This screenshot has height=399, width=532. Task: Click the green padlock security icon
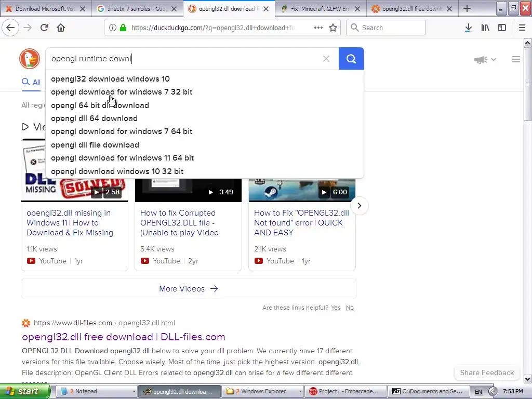(x=123, y=28)
